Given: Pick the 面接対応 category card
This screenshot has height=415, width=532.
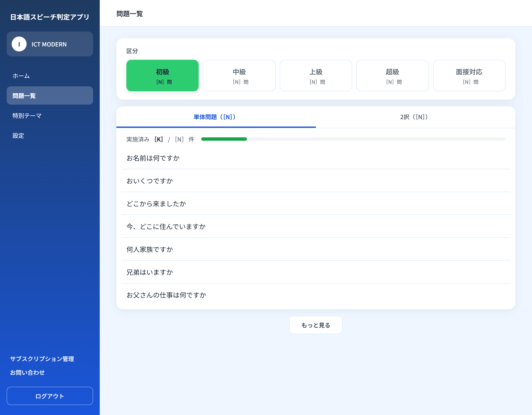Looking at the screenshot, I should pos(469,75).
